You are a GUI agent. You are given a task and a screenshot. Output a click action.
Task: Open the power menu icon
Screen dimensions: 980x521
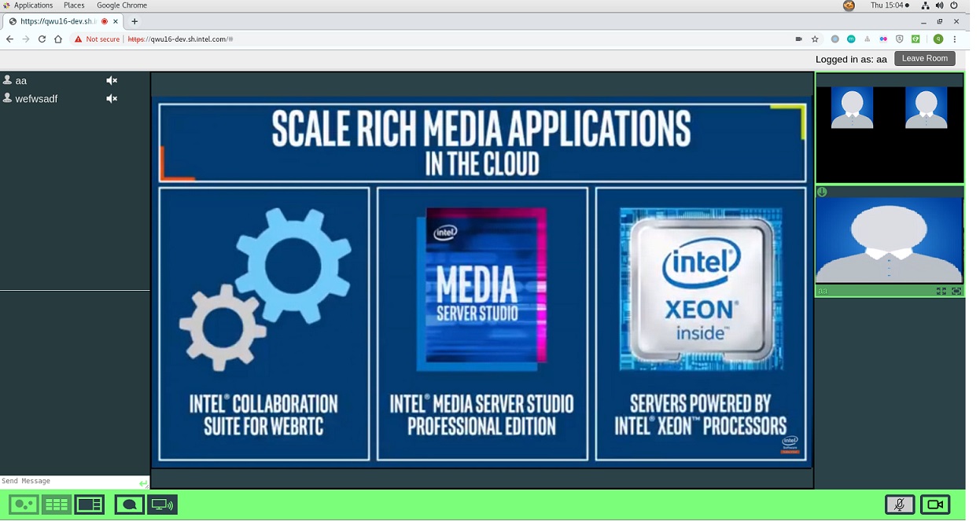954,6
